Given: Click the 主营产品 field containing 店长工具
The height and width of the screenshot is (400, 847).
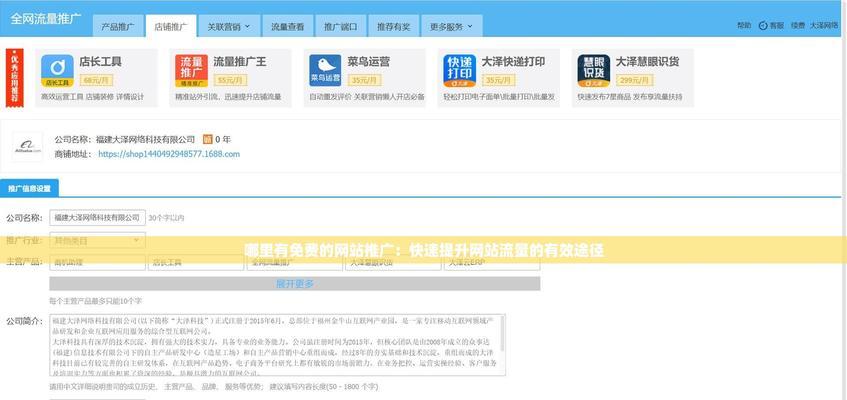Looking at the screenshot, I should point(196,263).
